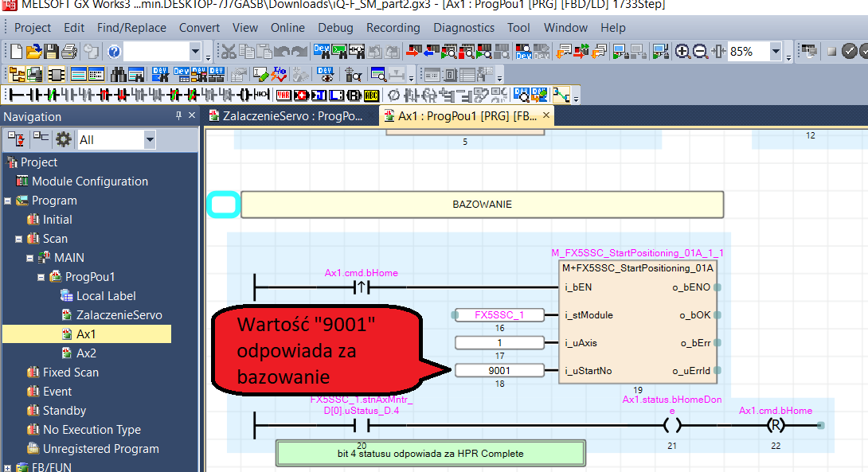Toggle the Element Selection window button
868x472 pixels.
[56, 74]
